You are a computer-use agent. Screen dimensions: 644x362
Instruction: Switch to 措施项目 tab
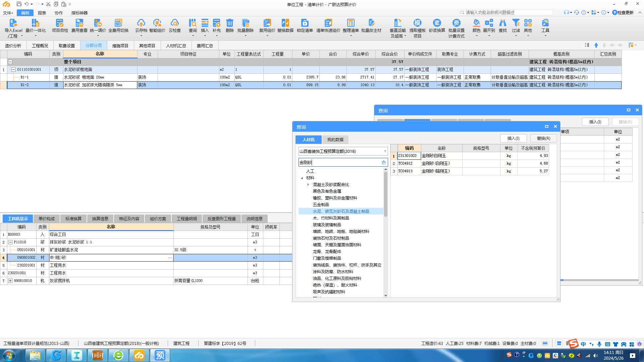[x=120, y=46]
